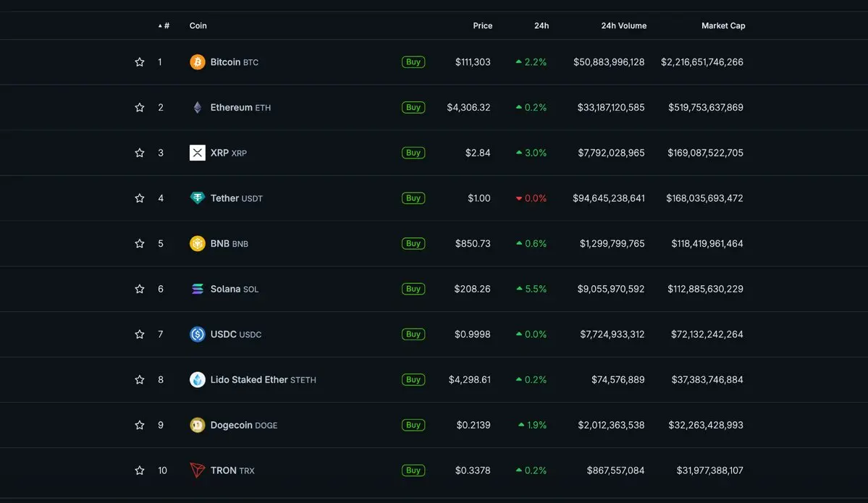Screen dimensions: 868x503
Task: Sort by rank number column header
Action: [164, 25]
